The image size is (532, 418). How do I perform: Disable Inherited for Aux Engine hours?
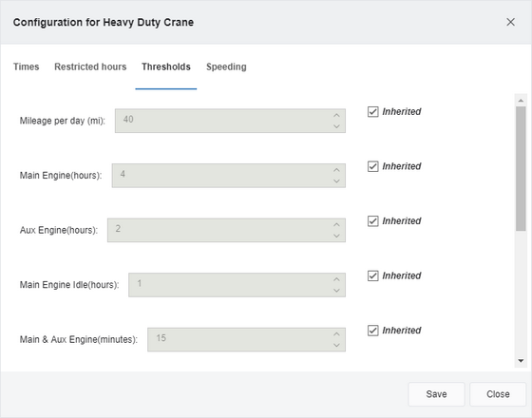(x=372, y=220)
